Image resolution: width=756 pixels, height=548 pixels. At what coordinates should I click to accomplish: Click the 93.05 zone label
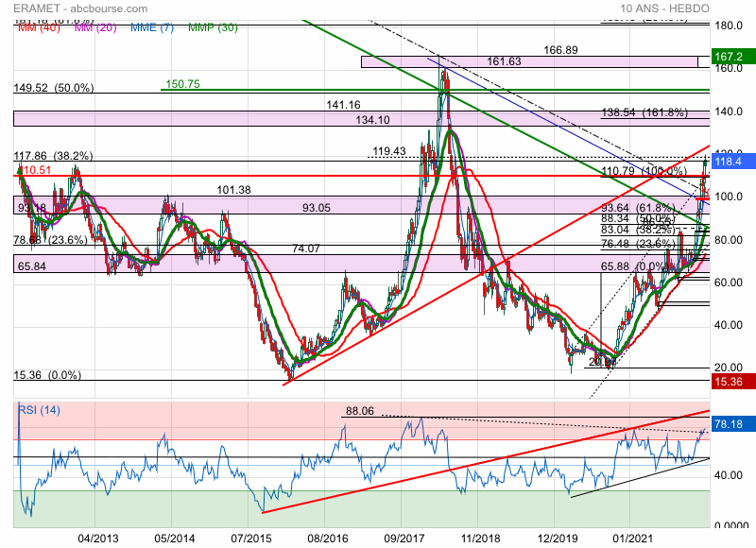(317, 207)
